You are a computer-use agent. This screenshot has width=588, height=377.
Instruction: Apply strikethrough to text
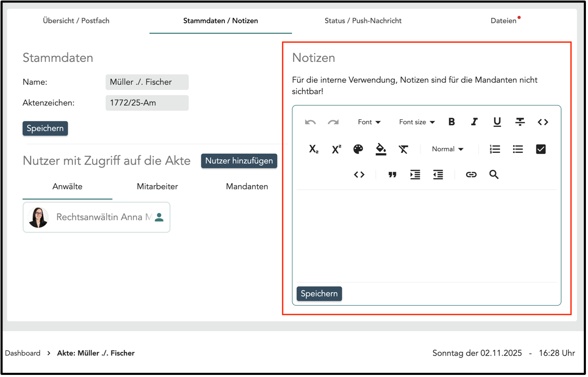tap(520, 122)
